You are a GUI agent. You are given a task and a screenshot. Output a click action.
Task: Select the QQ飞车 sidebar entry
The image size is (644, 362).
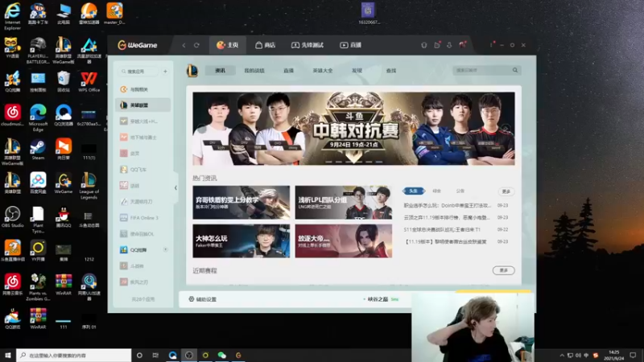pyautogui.click(x=143, y=169)
